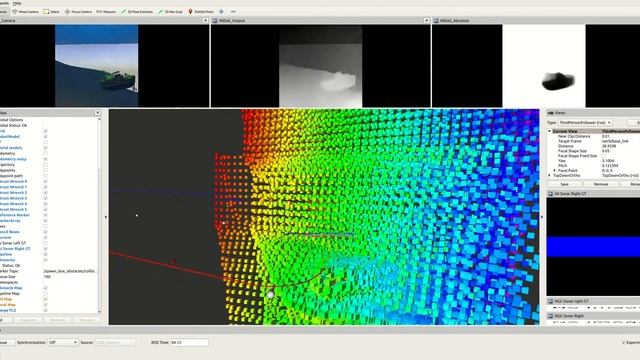640x360 pixels.
Task: Toggle the RobotModel display checkbox
Action: 45,137
